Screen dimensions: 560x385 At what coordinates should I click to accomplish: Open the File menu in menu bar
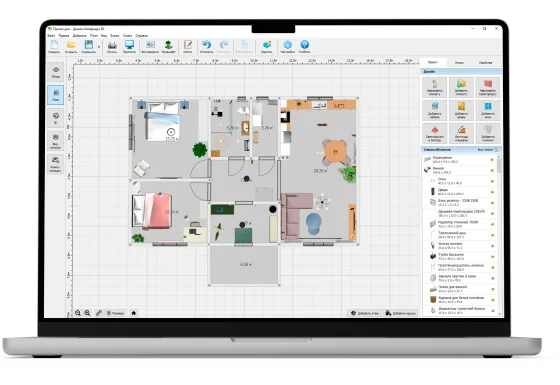click(x=51, y=36)
